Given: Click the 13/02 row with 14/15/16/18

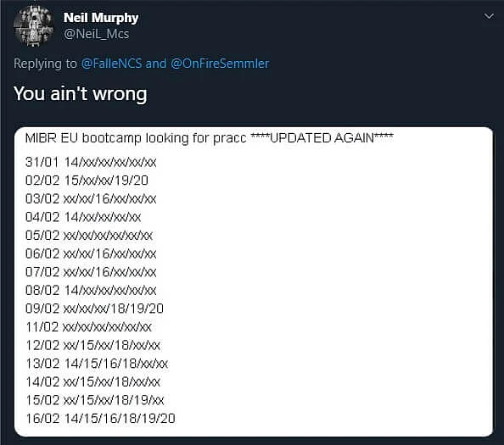Looking at the screenshot, I should (x=97, y=364).
